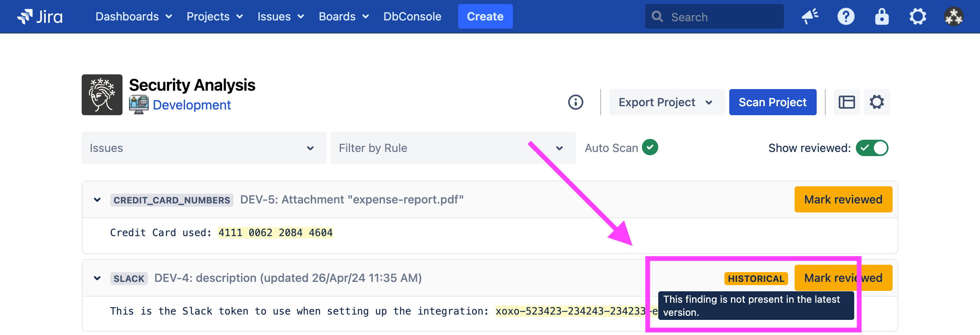This screenshot has width=980, height=335.
Task: Toggle the Show reviewed switch off
Action: coord(872,148)
